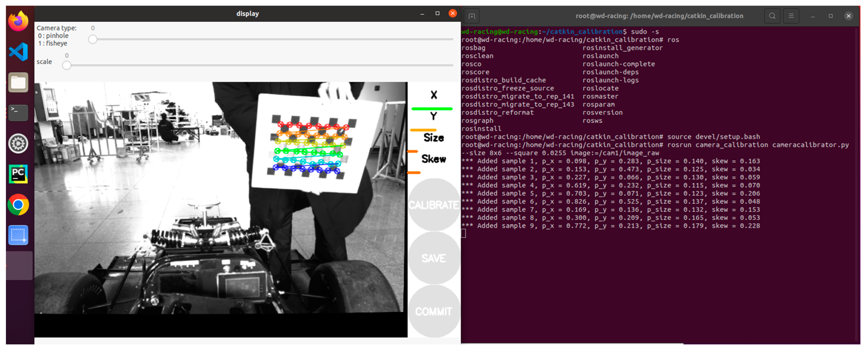This screenshot has width=868, height=353.
Task: Open Terminal from the dock
Action: point(18,113)
